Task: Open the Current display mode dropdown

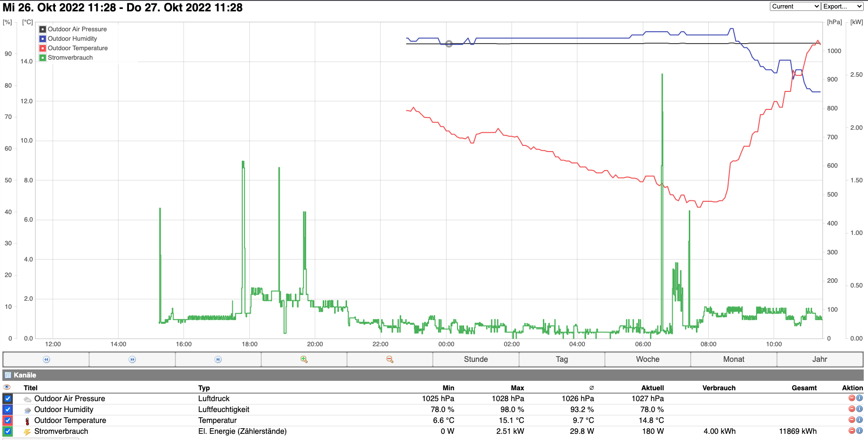Action: [x=795, y=6]
